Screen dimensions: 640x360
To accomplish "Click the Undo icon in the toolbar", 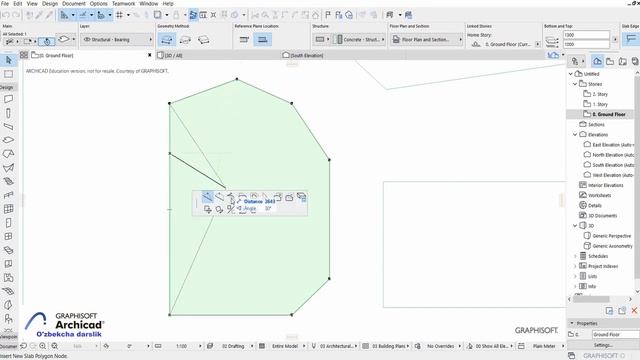I will click(6, 15).
